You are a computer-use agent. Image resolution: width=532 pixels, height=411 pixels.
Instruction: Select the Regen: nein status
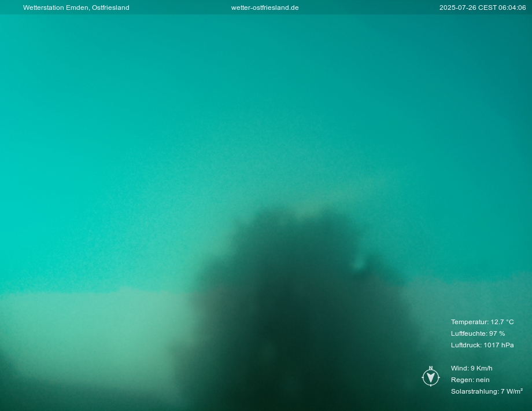click(470, 380)
